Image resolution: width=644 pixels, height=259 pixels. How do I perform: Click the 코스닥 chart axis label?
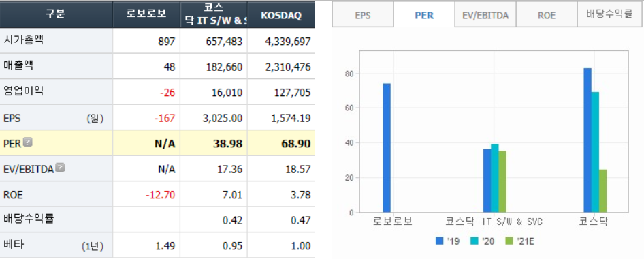pyautogui.click(x=594, y=222)
